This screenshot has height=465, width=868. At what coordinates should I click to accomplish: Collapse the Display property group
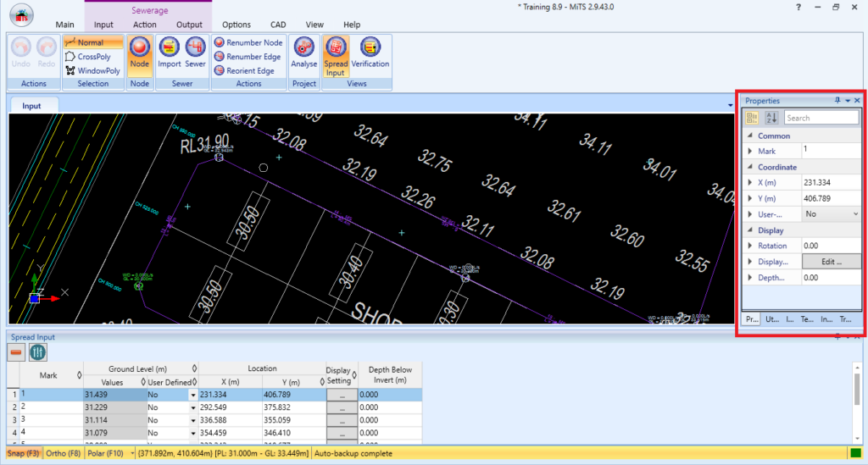(x=750, y=230)
